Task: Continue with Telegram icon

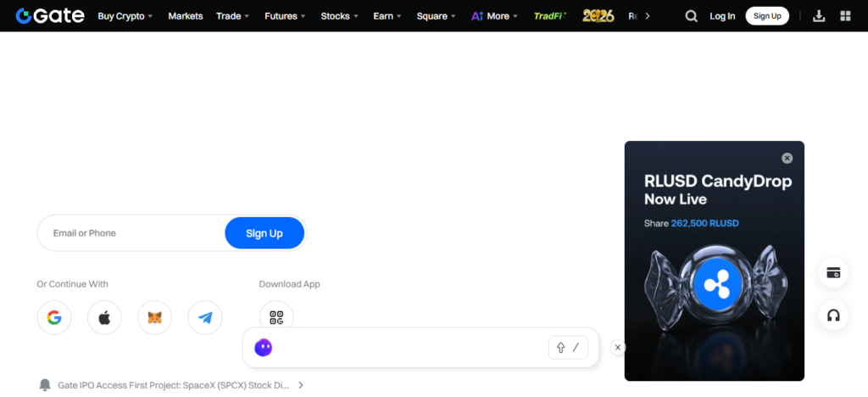Action: [x=205, y=318]
